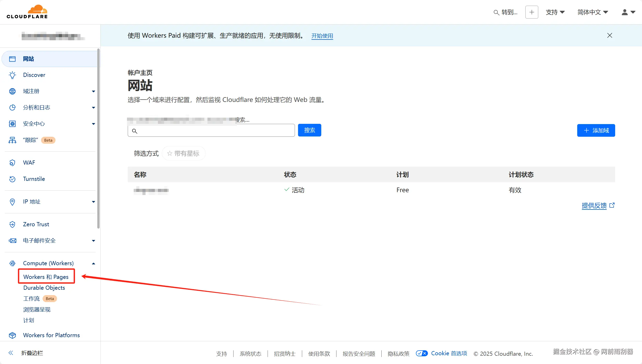
Task: Click the 安全中心 icon in sidebar
Action: click(x=12, y=124)
